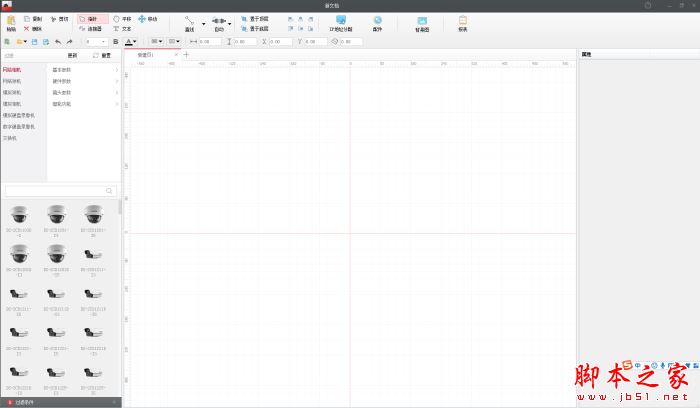Click the middle icon in the lower row of the alignment icon grid
This screenshot has height=408, width=700.
[300, 29]
